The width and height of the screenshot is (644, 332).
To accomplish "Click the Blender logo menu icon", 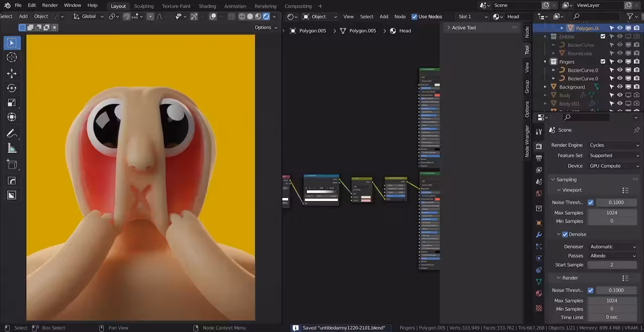I will tap(7, 6).
